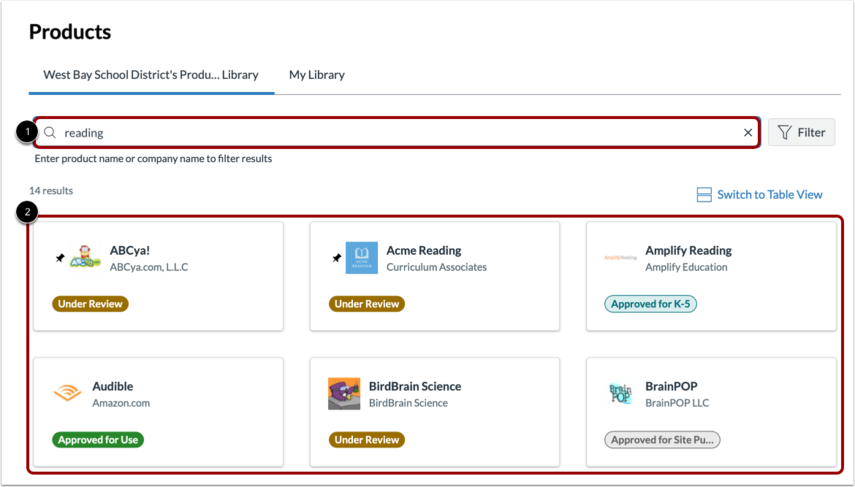
Task: Open the BrainPOP product title
Action: (x=671, y=386)
